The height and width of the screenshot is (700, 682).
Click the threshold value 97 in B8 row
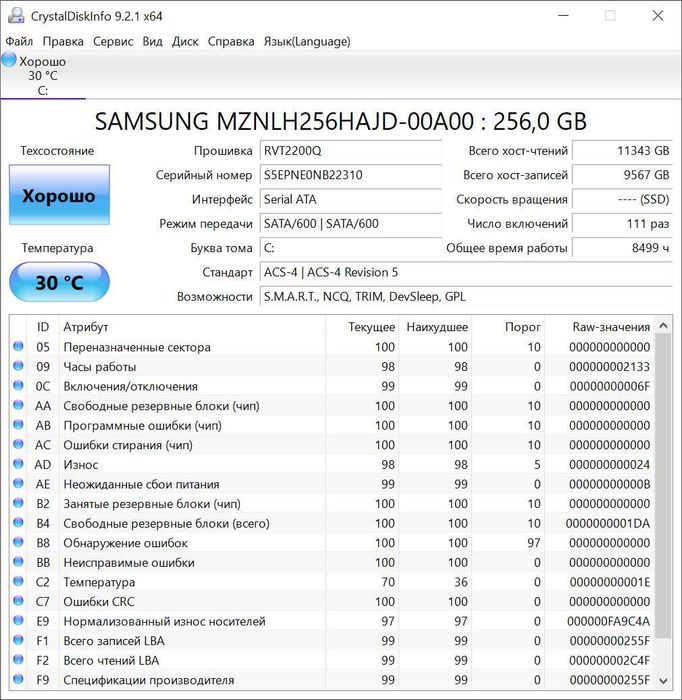coord(533,543)
